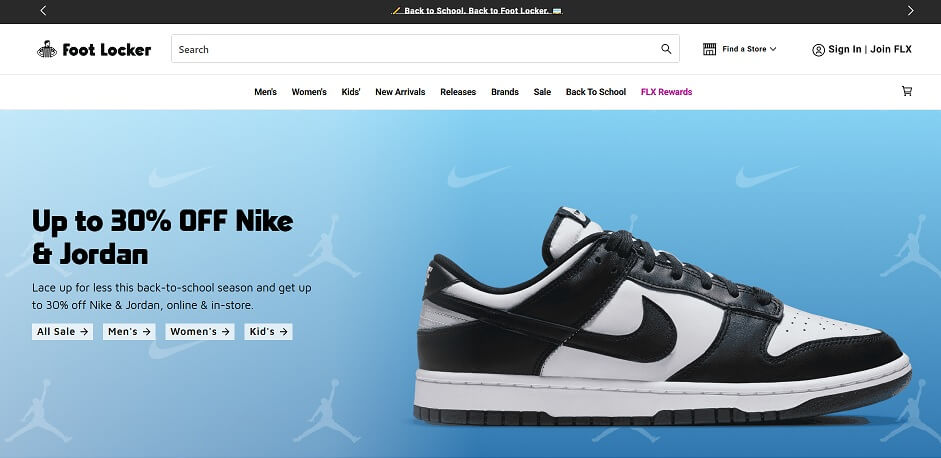
Task: Click the Kid's sale button in banner
Action: (268, 331)
